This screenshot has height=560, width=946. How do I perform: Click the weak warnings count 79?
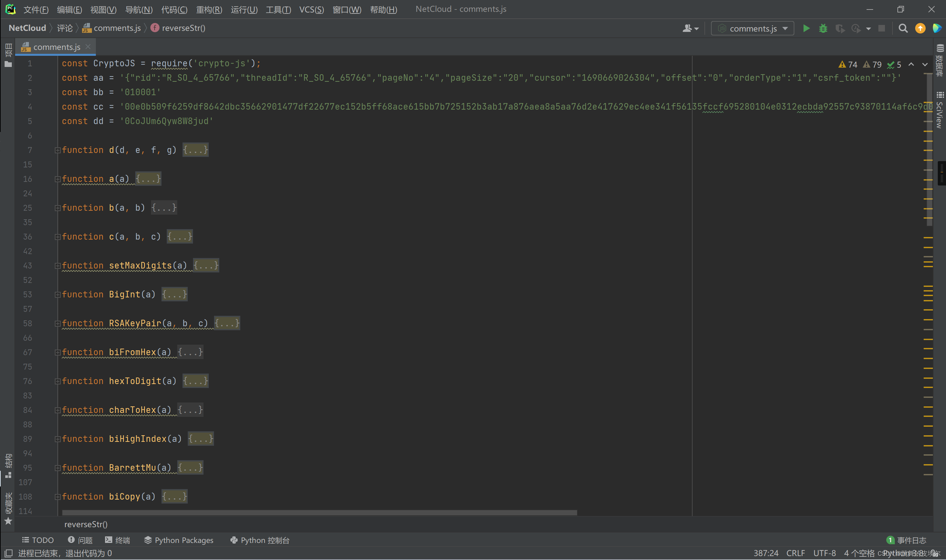click(872, 65)
